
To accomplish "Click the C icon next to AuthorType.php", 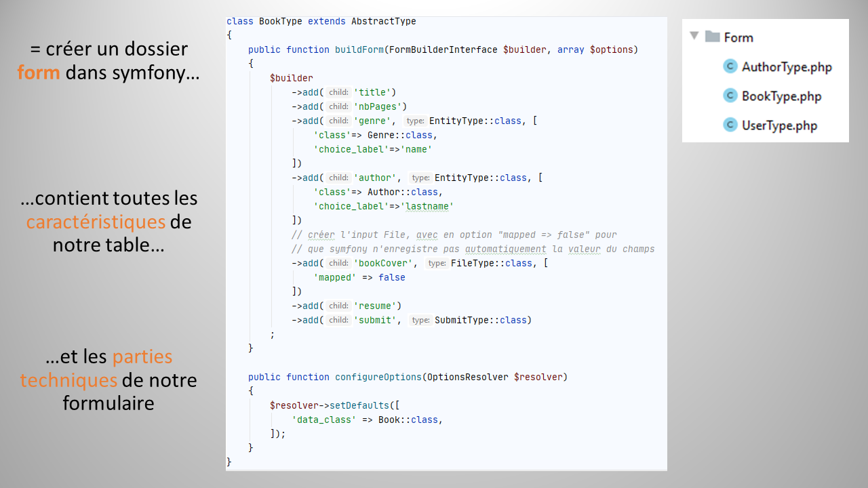I will click(x=730, y=66).
